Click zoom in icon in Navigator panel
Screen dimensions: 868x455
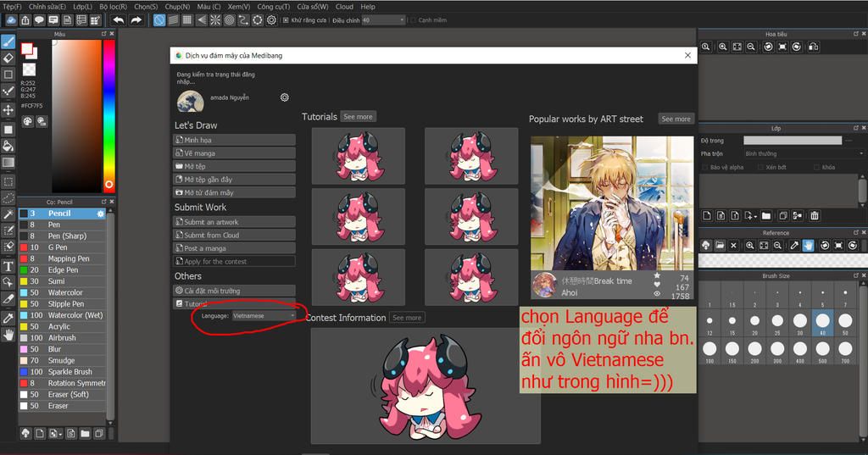click(723, 47)
